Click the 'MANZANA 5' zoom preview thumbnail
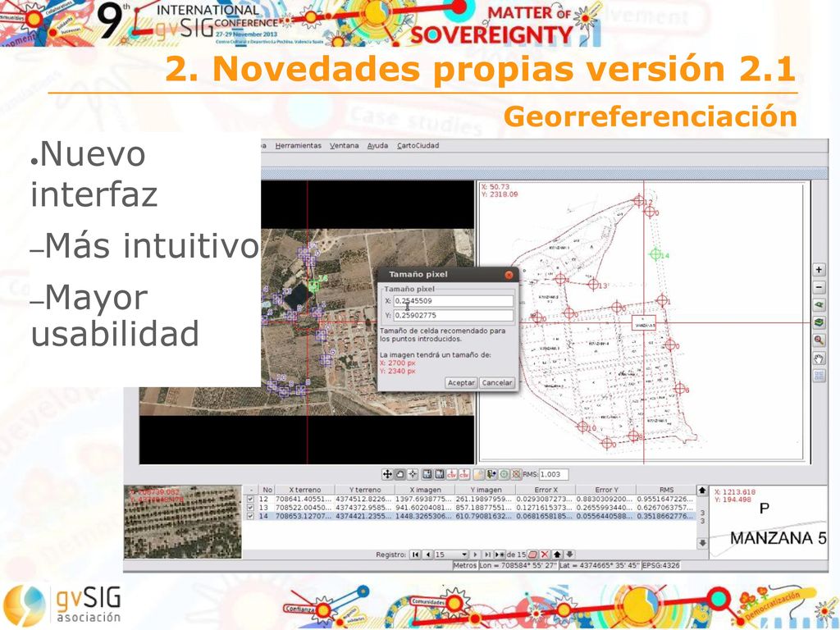 pos(768,522)
